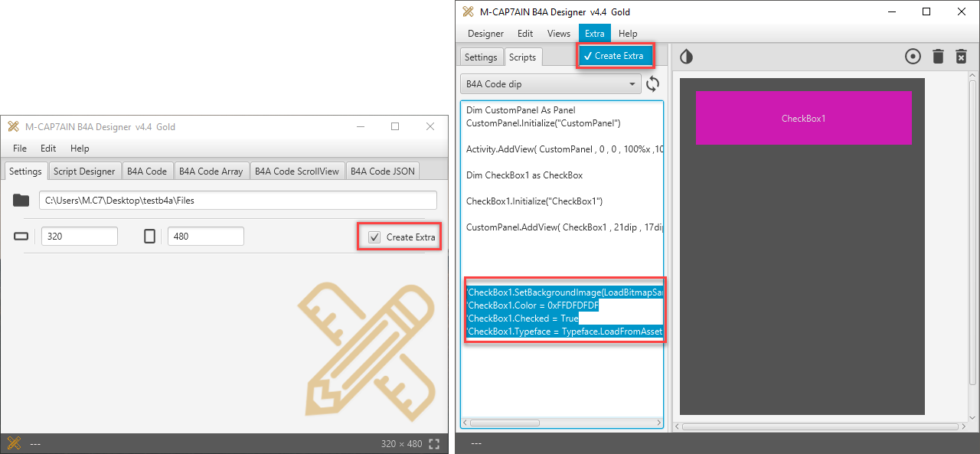This screenshot has width=980, height=454.
Task: Switch to the Script Designer tab
Action: pyautogui.click(x=84, y=171)
